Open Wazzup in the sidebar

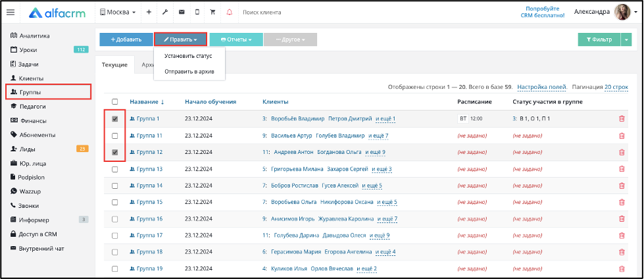pos(26,191)
